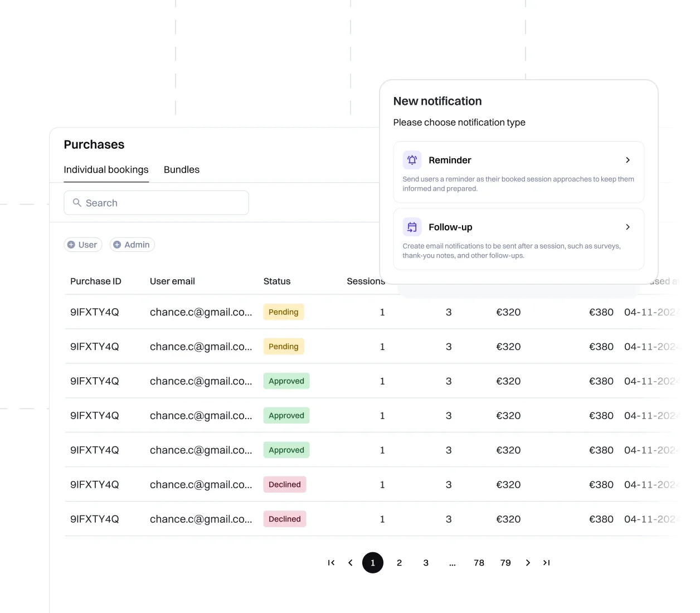Choose the Follow-up notification label
Screen dimensions: 700x613
(x=450, y=227)
